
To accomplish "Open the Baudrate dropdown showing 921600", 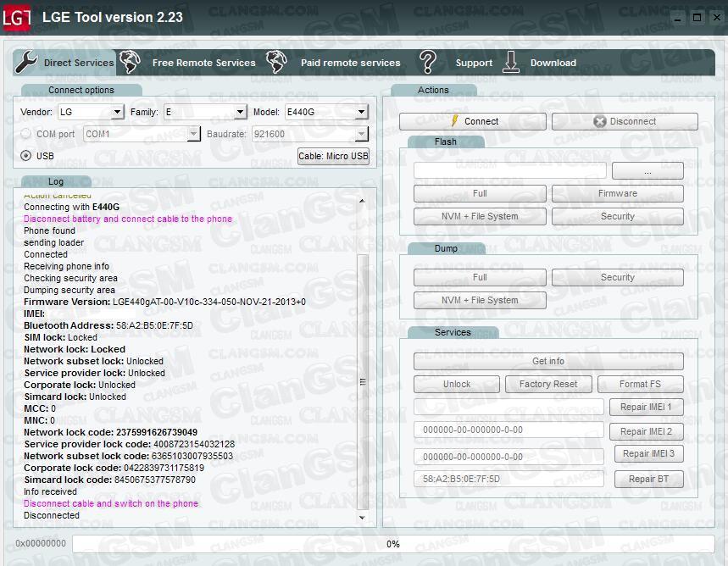I will pyautogui.click(x=309, y=134).
